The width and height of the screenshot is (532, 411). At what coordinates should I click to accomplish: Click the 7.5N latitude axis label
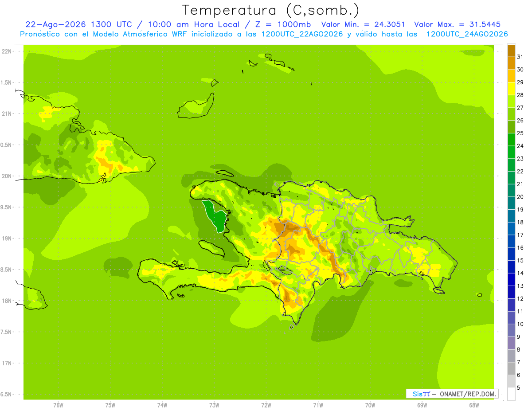[6, 332]
